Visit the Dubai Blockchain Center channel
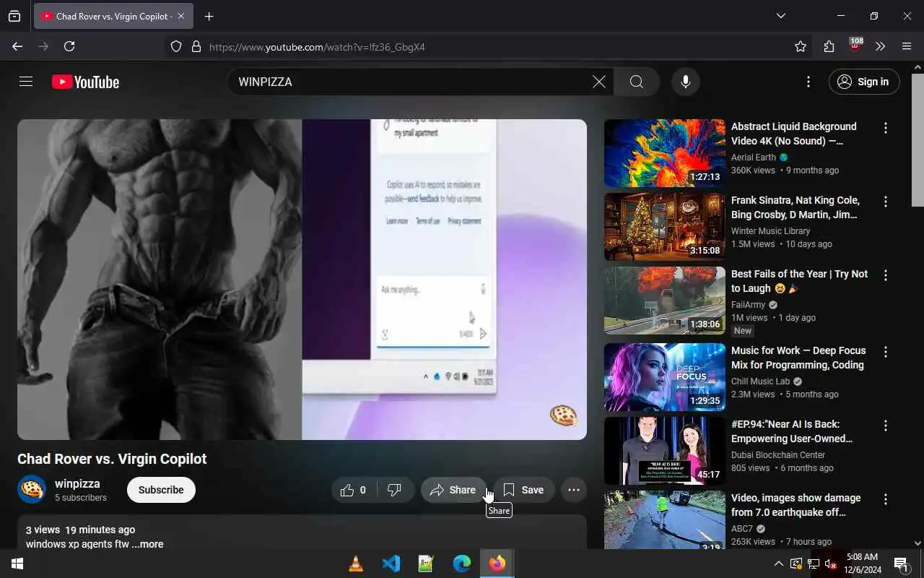This screenshot has width=924, height=578. click(778, 454)
